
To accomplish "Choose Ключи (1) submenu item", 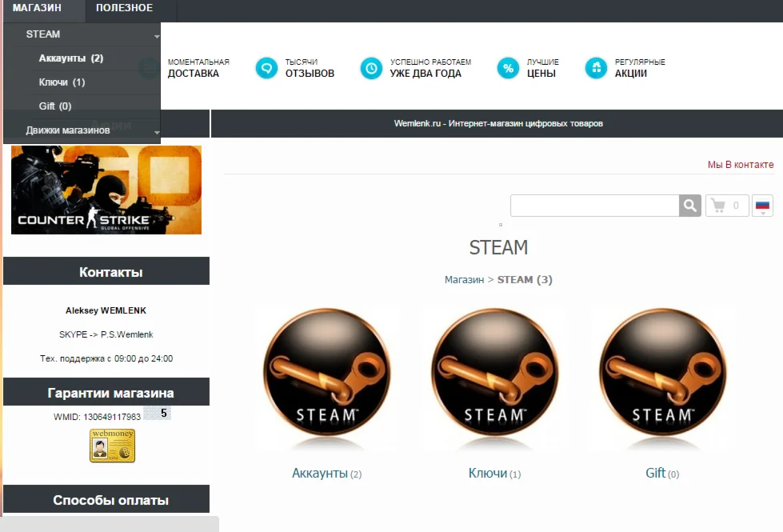I will click(x=62, y=82).
